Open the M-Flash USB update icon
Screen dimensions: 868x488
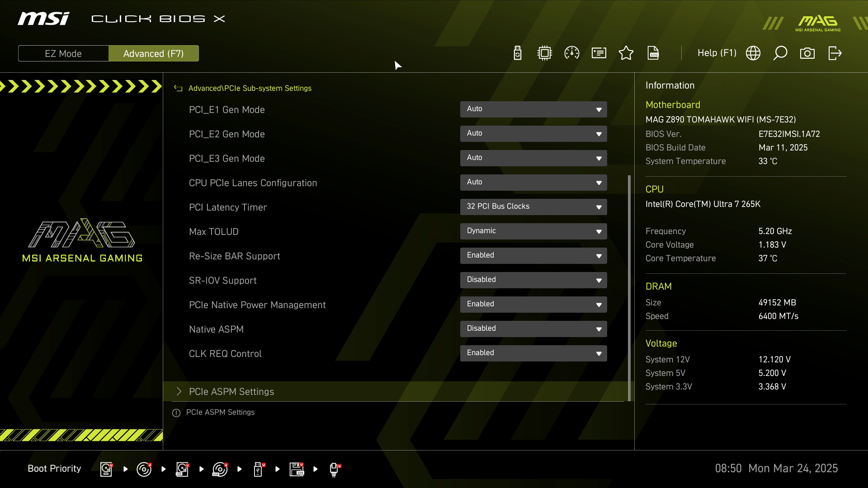coord(518,53)
